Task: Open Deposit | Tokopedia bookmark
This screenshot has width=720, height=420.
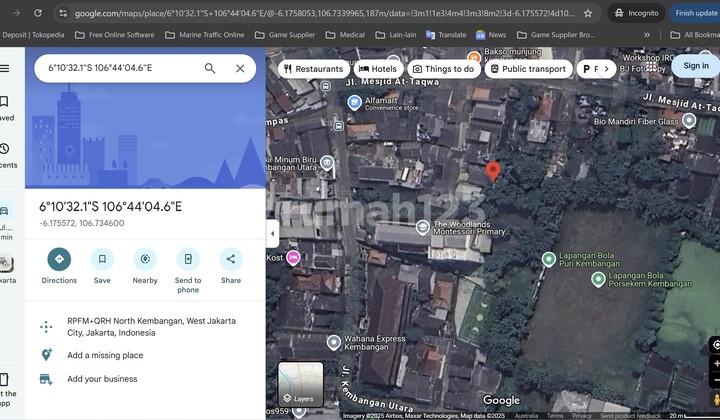Action: [32, 35]
